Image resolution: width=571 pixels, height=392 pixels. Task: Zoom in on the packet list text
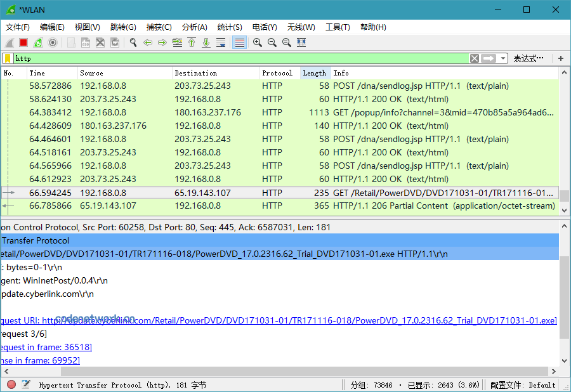[x=257, y=42]
